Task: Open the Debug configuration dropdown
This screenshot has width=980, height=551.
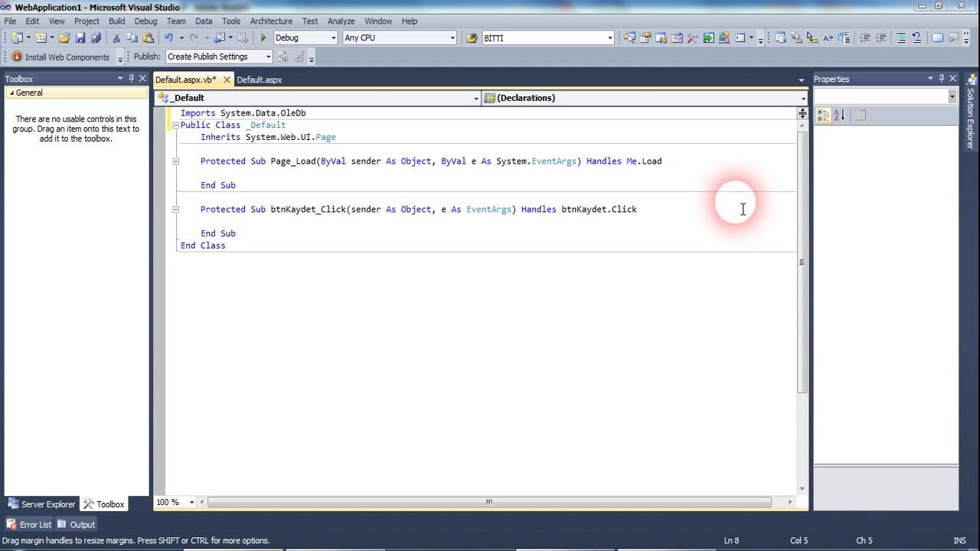Action: tap(333, 37)
